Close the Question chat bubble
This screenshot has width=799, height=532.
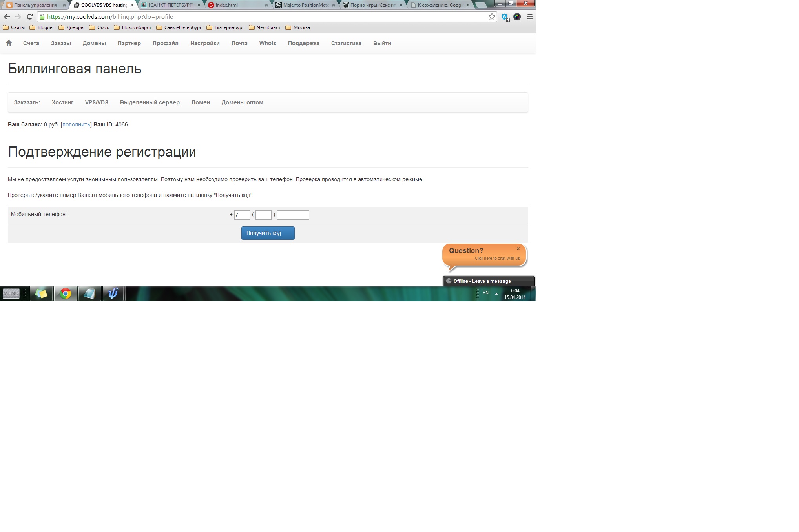pos(518,249)
